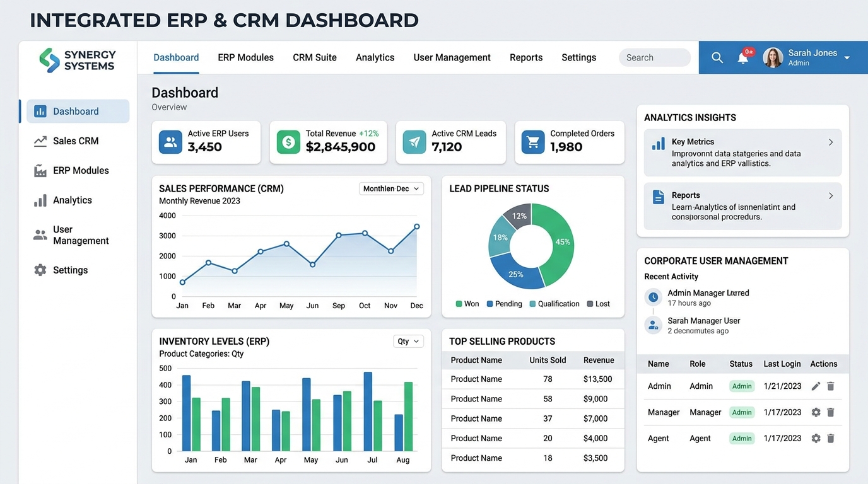Click the Analytics bars icon in sidebar

tap(40, 200)
